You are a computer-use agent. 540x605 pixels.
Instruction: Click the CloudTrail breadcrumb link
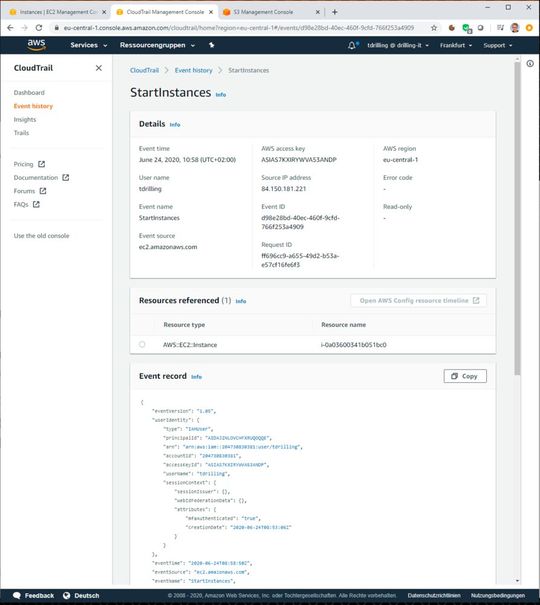click(144, 70)
